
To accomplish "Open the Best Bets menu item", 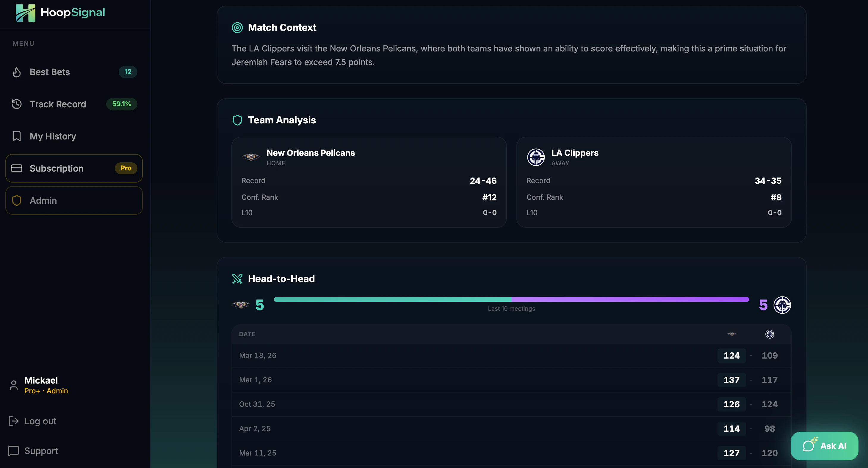I will point(50,72).
